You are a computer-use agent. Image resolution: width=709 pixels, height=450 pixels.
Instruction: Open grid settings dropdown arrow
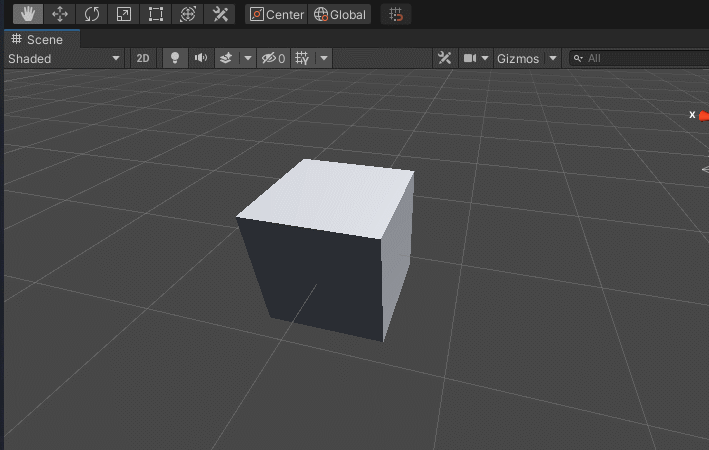pyautogui.click(x=324, y=58)
